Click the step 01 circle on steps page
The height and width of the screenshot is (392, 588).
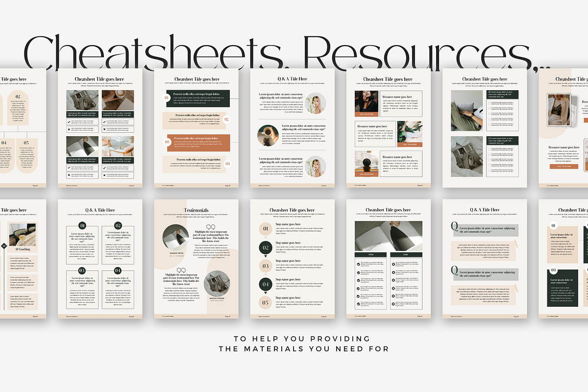(265, 229)
